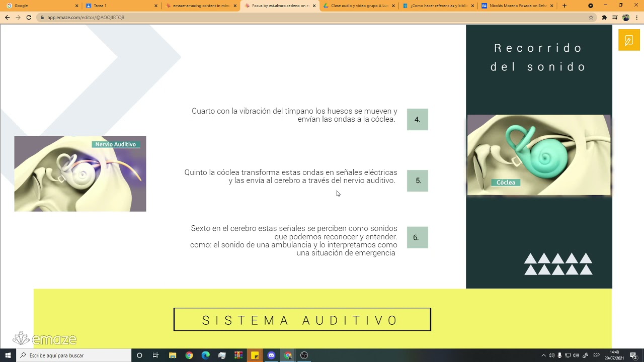Switch to the Google tab
This screenshot has width=644, height=362.
coord(42,6)
